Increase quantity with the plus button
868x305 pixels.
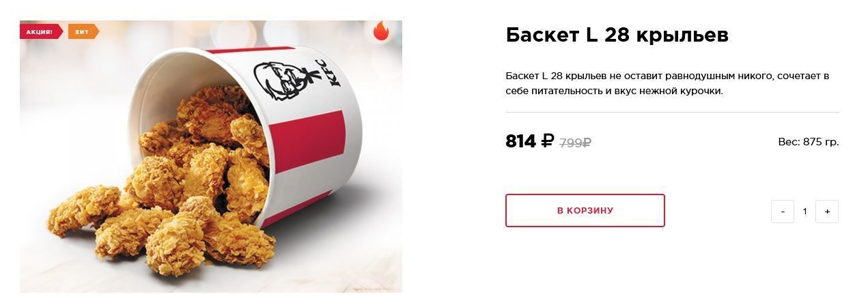pyautogui.click(x=827, y=212)
